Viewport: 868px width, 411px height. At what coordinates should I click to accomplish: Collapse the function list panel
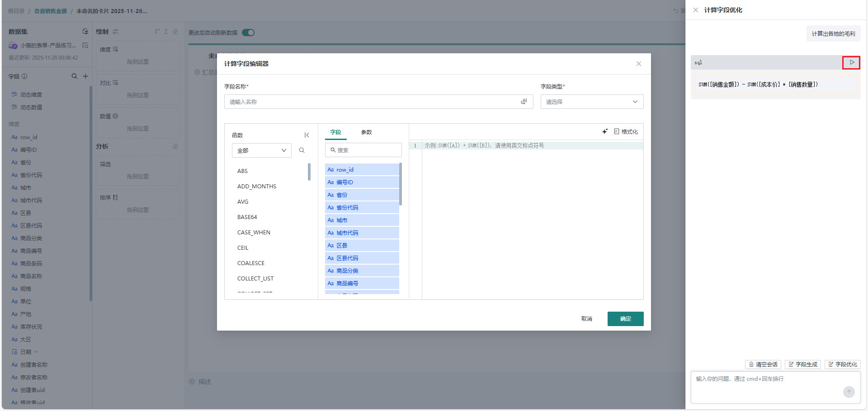(307, 135)
